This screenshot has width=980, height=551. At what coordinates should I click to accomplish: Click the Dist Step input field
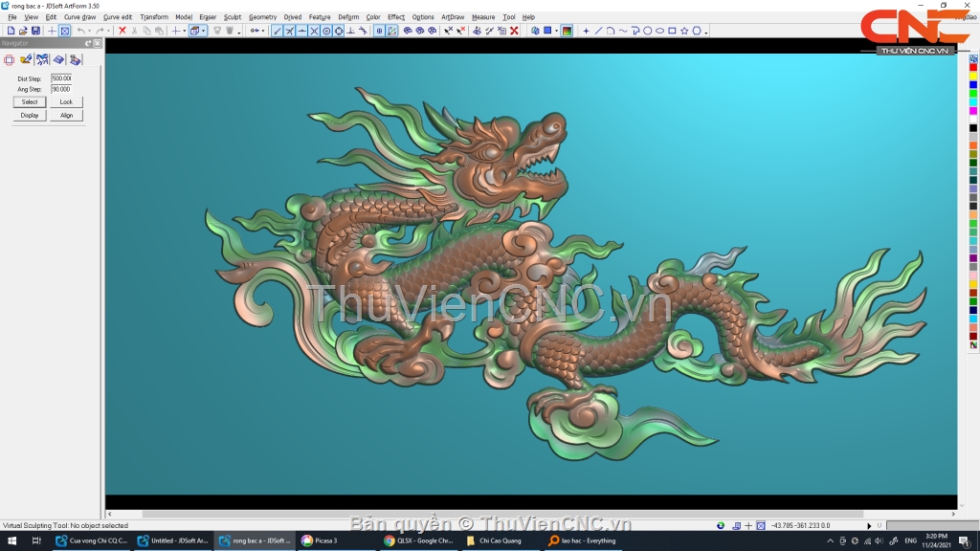pyautogui.click(x=61, y=78)
